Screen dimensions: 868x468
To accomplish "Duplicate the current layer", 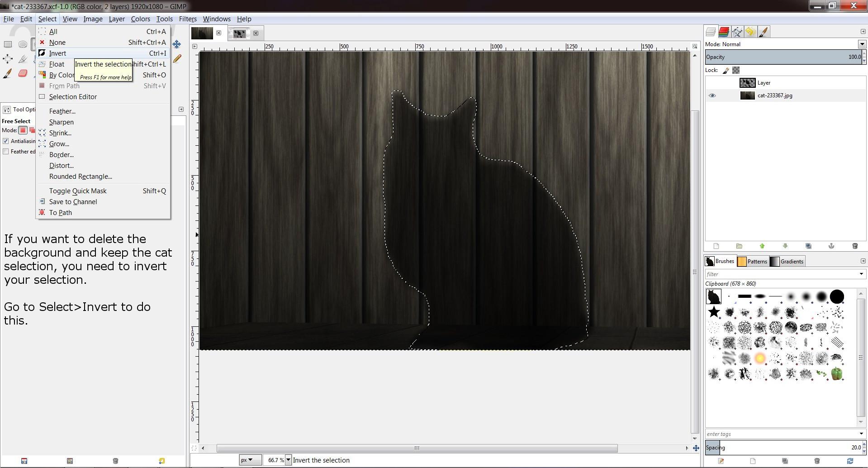I will [808, 246].
